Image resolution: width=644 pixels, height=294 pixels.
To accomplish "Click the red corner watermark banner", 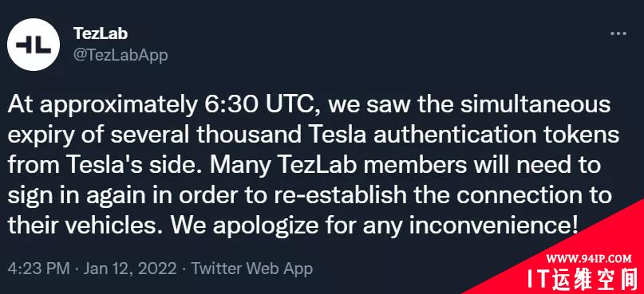I will pos(575,258).
